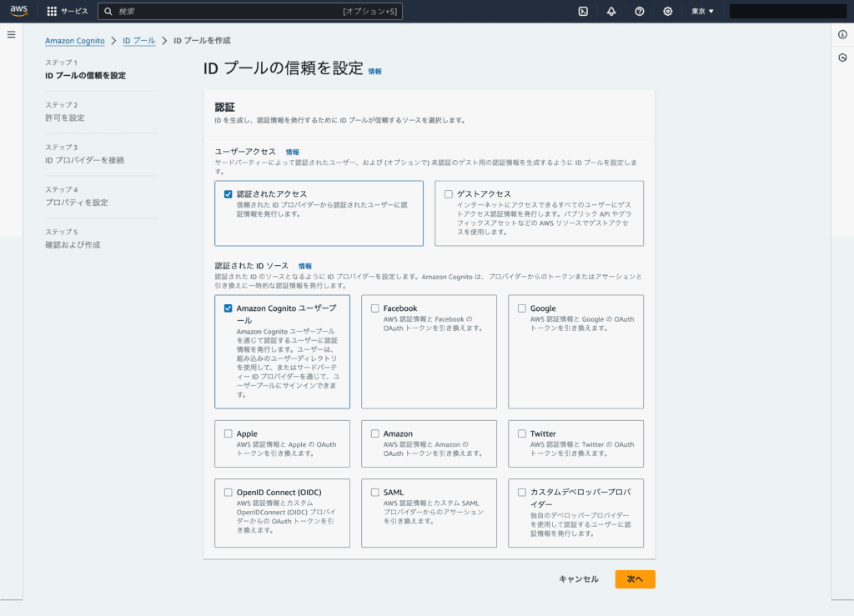Image resolution: width=854 pixels, height=616 pixels.
Task: Expand the left hamburger navigation menu
Action: (x=12, y=34)
